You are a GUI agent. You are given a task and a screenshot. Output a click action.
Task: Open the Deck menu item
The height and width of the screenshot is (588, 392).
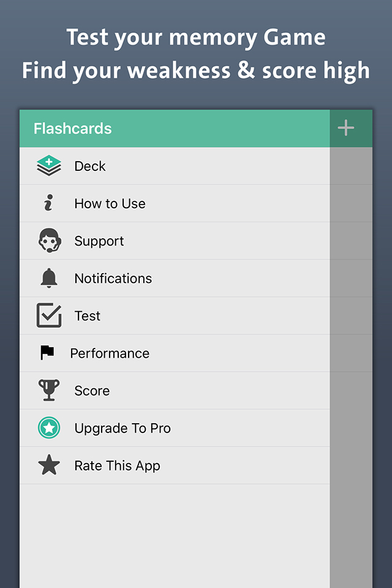pyautogui.click(x=90, y=166)
